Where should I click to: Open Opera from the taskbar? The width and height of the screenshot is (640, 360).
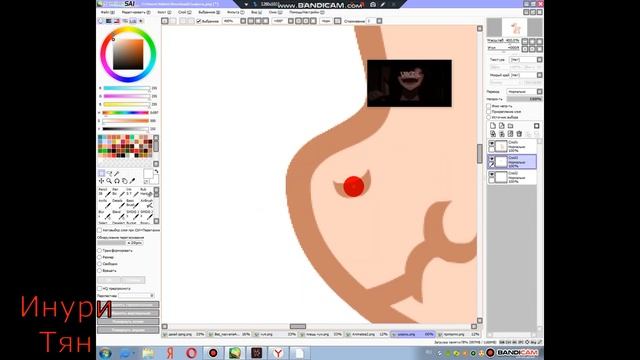point(191,353)
